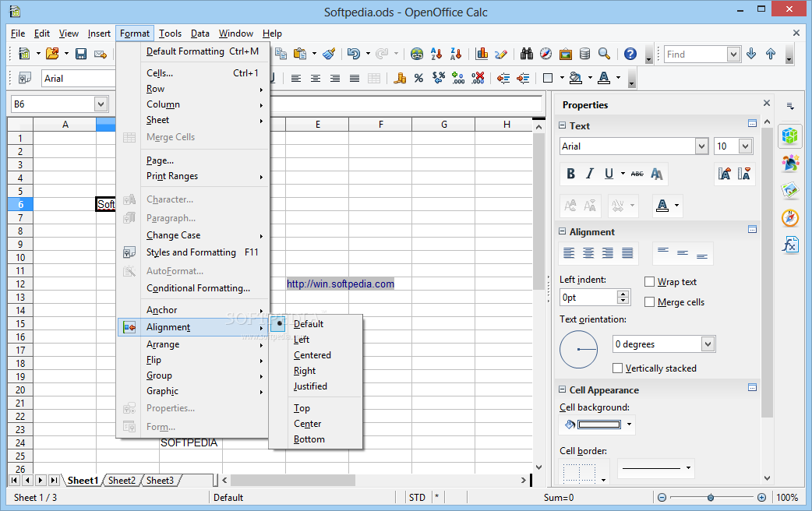Open the sidebar font name dropdown
The height and width of the screenshot is (511, 812).
click(701, 146)
